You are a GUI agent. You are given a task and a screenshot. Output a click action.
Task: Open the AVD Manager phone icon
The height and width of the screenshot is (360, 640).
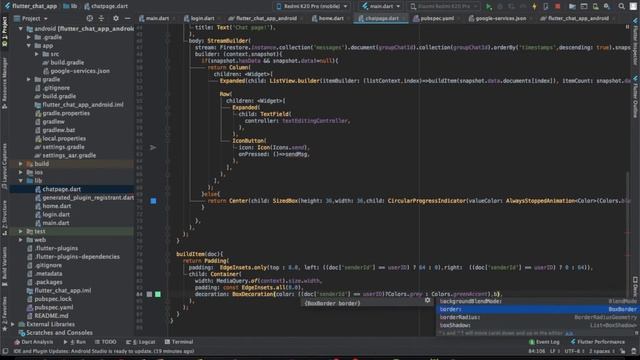tap(596, 6)
